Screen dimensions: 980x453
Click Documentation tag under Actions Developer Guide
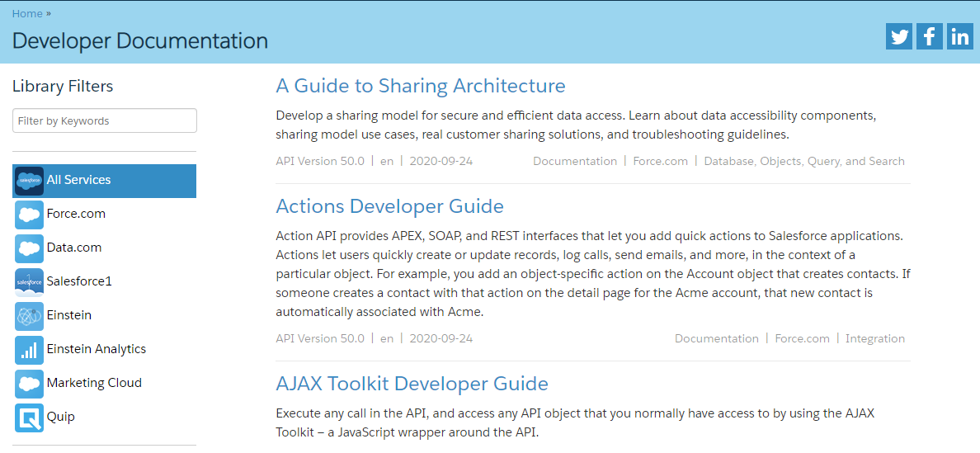click(x=717, y=338)
